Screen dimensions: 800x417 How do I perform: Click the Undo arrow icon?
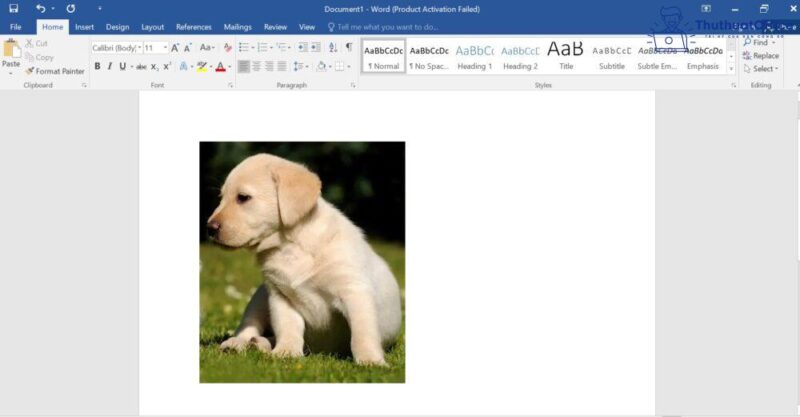[x=40, y=9]
